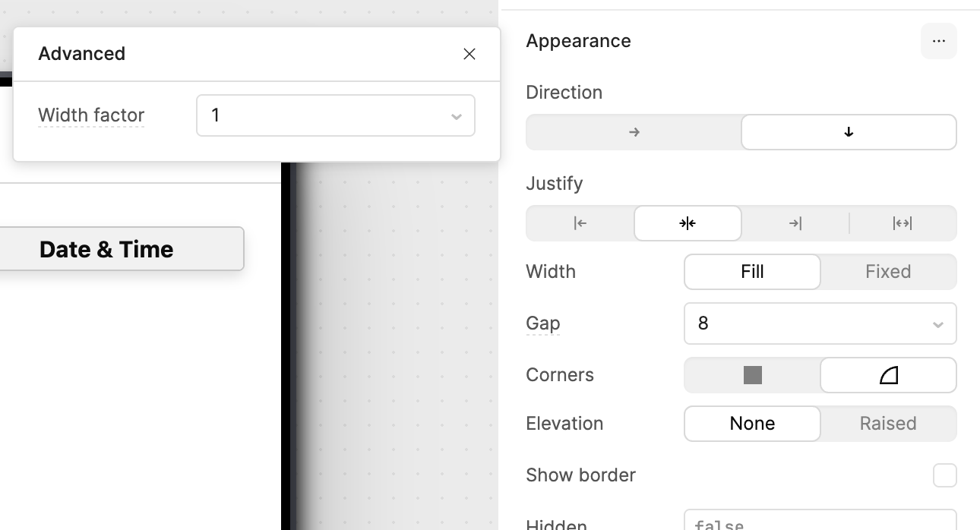Set Width to Fixed
The height and width of the screenshot is (530, 980).
coord(887,272)
